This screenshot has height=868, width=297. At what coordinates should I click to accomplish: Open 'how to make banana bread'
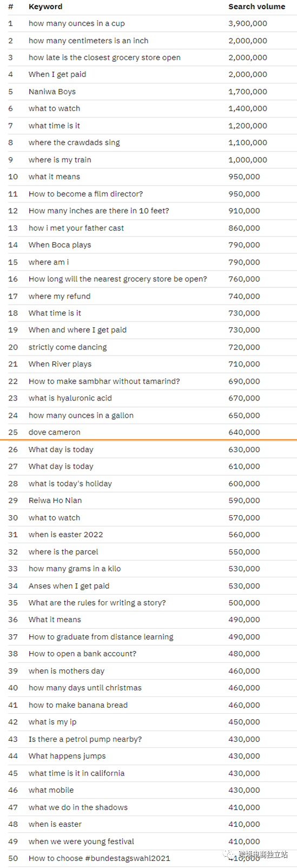coord(78,705)
